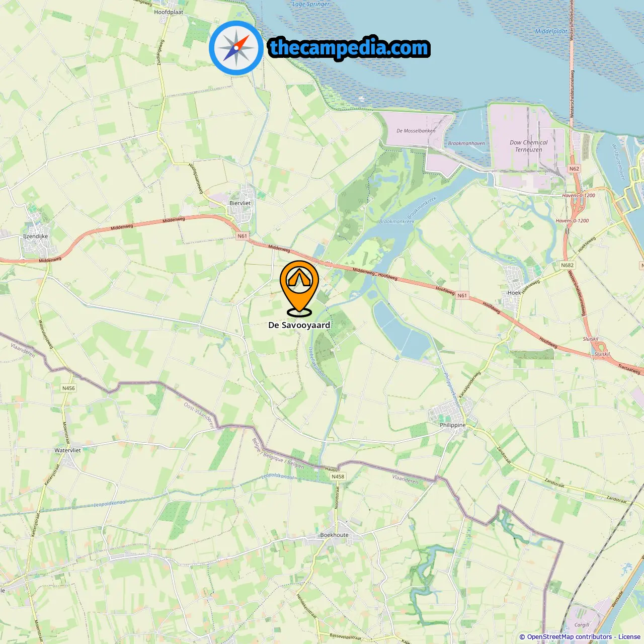Click the License link
The image size is (644, 644).
(x=629, y=636)
